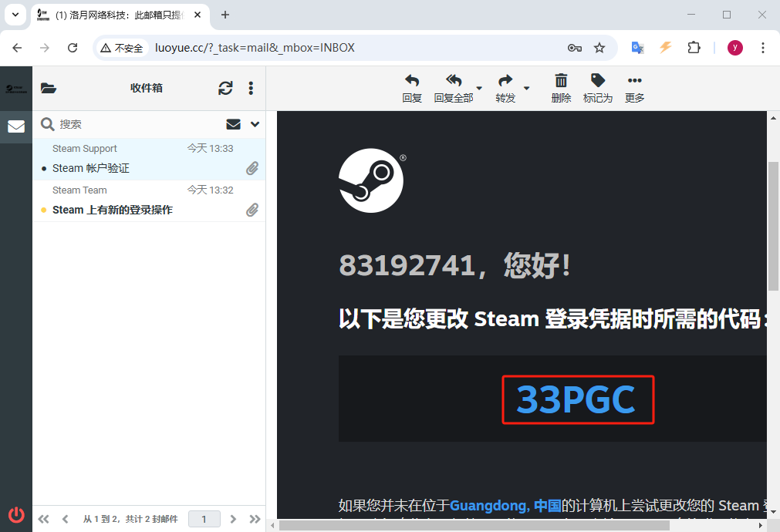Click the folder icon beside 收件箱
This screenshot has width=780, height=532.
click(x=49, y=88)
